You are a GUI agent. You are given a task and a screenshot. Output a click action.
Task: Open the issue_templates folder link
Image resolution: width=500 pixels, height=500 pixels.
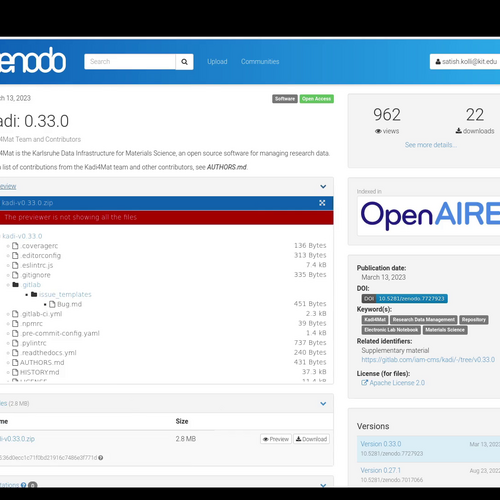[x=65, y=294]
